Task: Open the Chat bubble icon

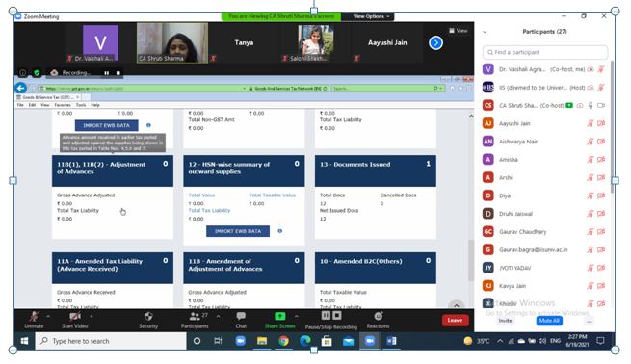Action: 241,316
